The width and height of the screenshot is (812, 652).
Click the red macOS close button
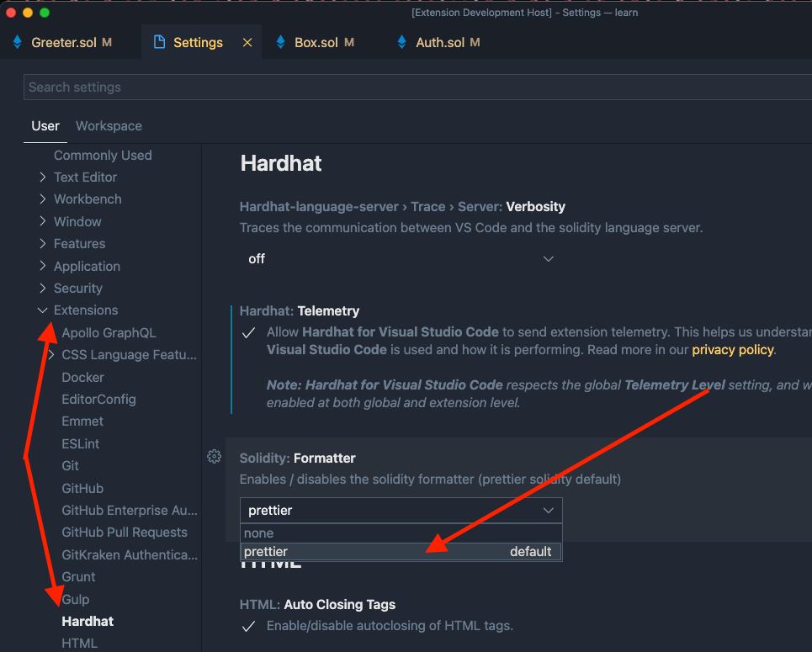11,13
